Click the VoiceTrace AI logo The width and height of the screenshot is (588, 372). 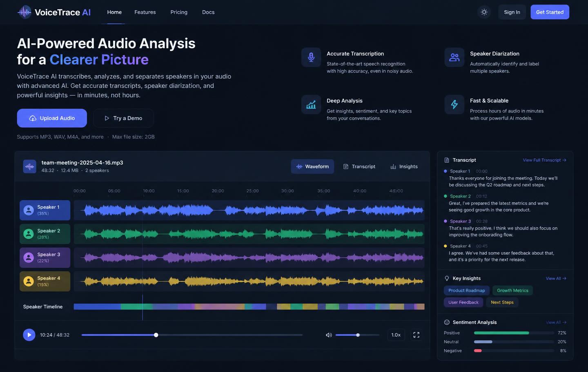click(54, 12)
